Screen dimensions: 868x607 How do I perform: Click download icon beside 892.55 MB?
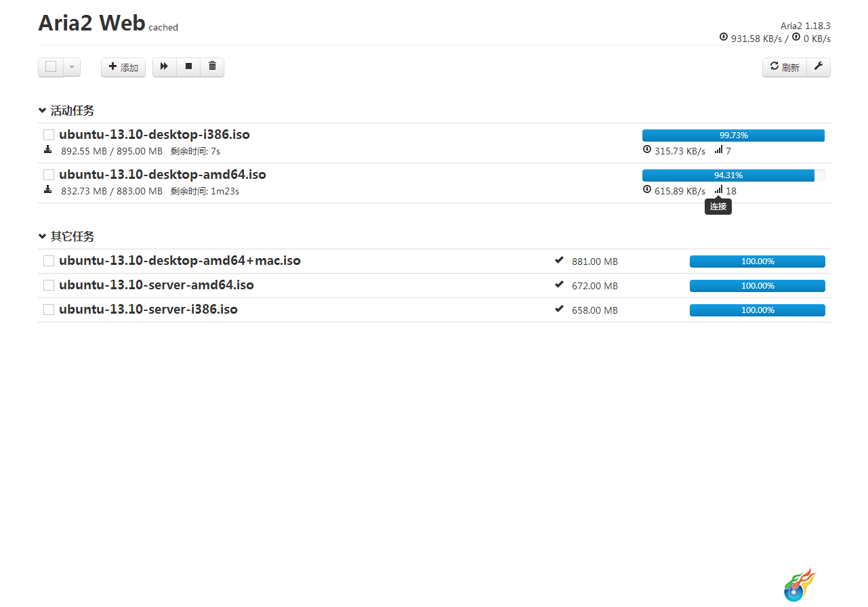tap(47, 150)
